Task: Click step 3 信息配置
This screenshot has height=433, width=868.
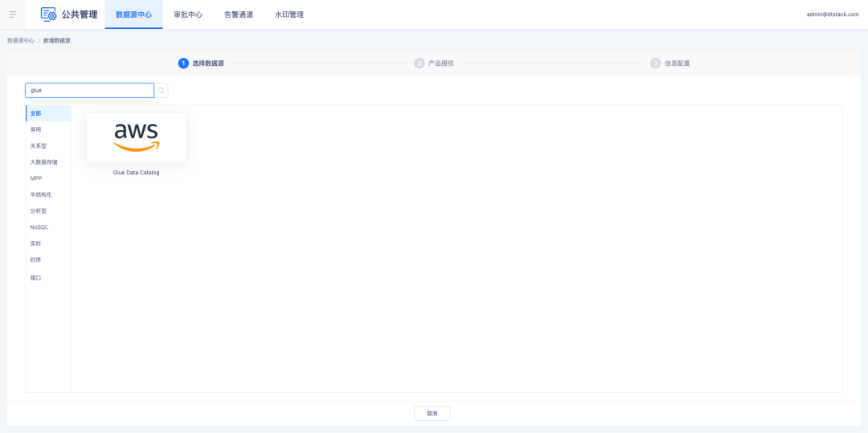Action: click(670, 63)
